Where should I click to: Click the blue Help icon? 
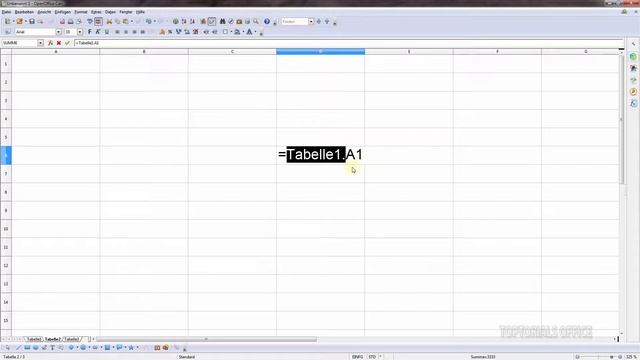pos(267,22)
